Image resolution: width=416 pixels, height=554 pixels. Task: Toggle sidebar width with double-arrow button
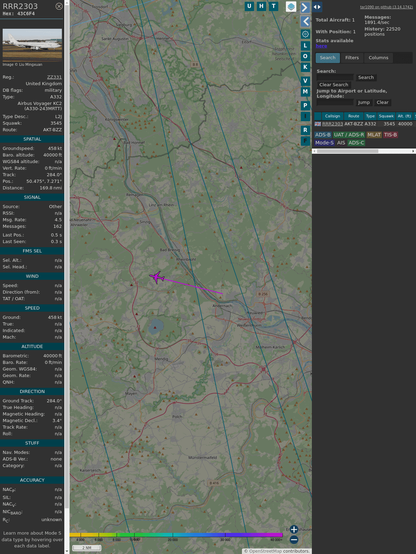click(x=317, y=7)
